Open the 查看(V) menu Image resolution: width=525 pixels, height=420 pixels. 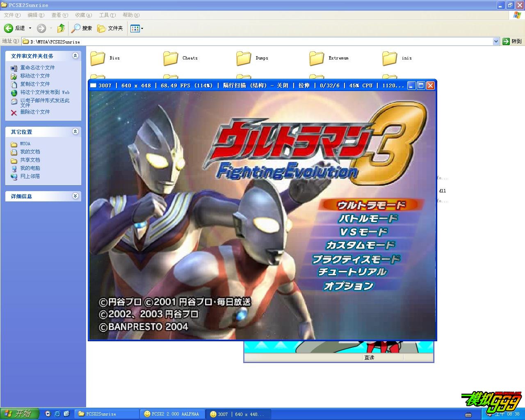[59, 15]
